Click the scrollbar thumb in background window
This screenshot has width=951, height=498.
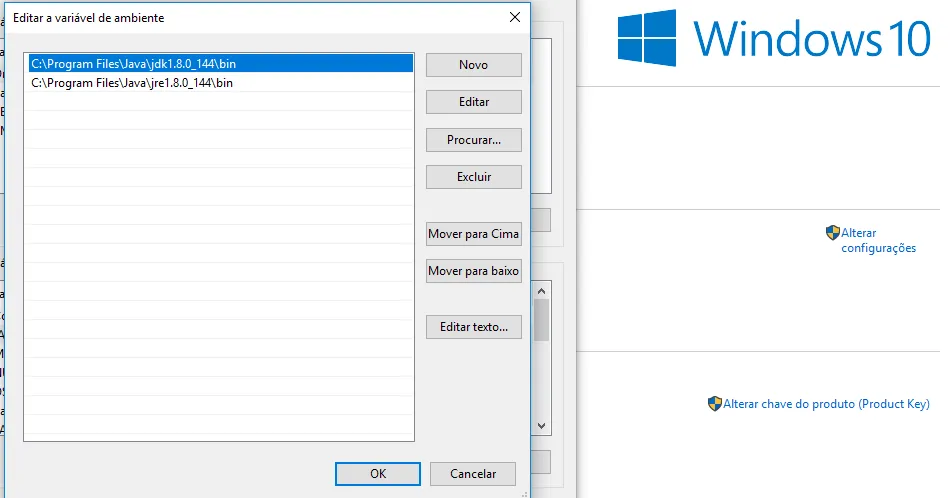pos(541,320)
